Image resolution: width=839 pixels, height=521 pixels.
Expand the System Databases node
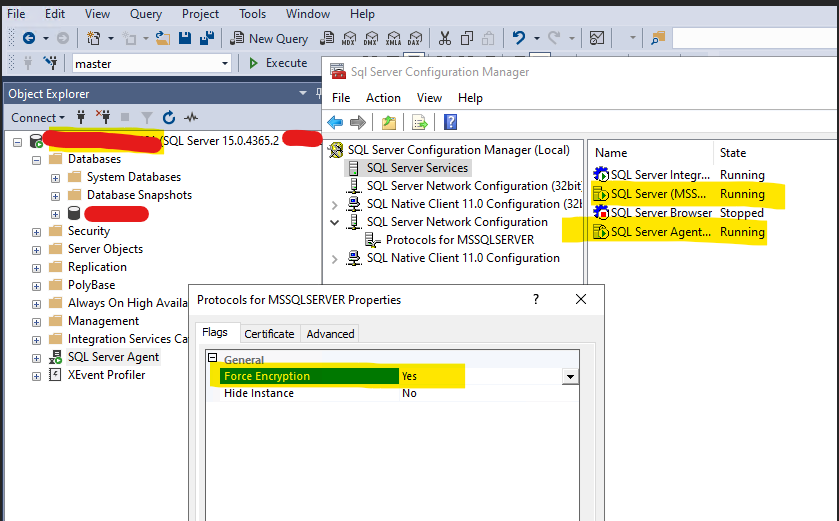56,178
